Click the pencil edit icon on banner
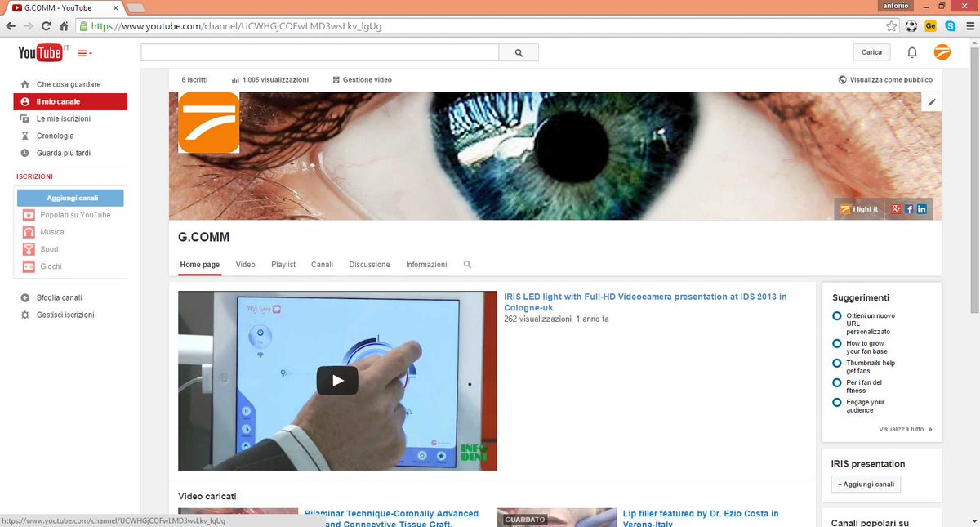Viewport: 980px width, 527px height. point(932,102)
